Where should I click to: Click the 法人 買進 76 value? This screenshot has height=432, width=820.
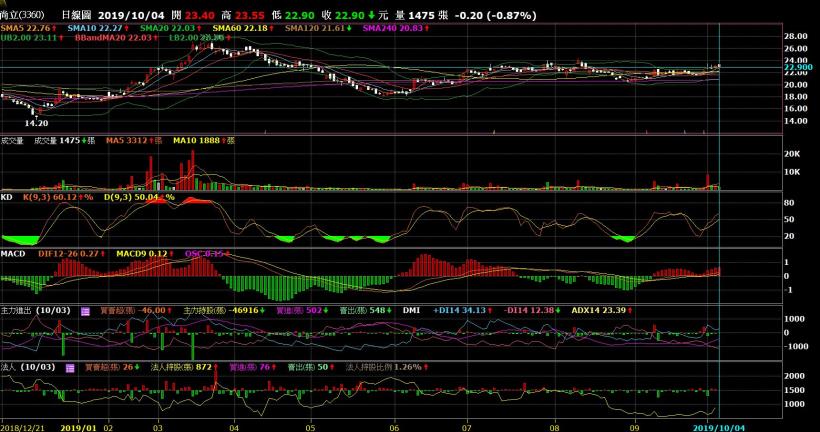252,367
